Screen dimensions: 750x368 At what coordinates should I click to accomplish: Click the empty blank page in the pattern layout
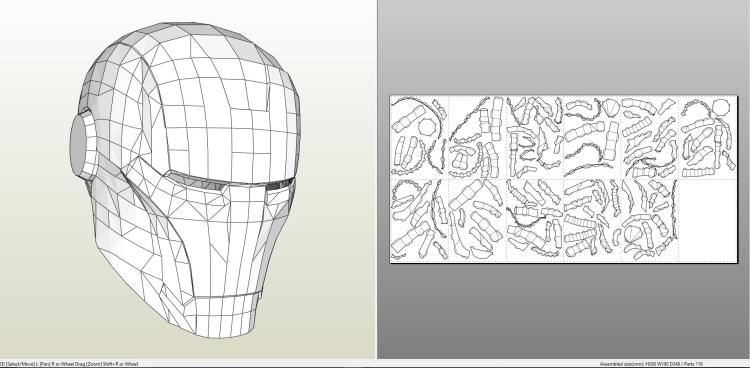(x=707, y=221)
